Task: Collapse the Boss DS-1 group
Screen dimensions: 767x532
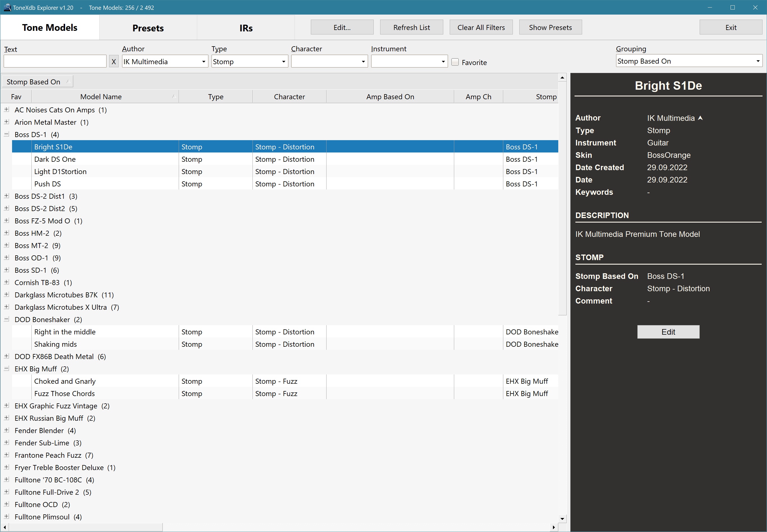Action: click(x=6, y=134)
